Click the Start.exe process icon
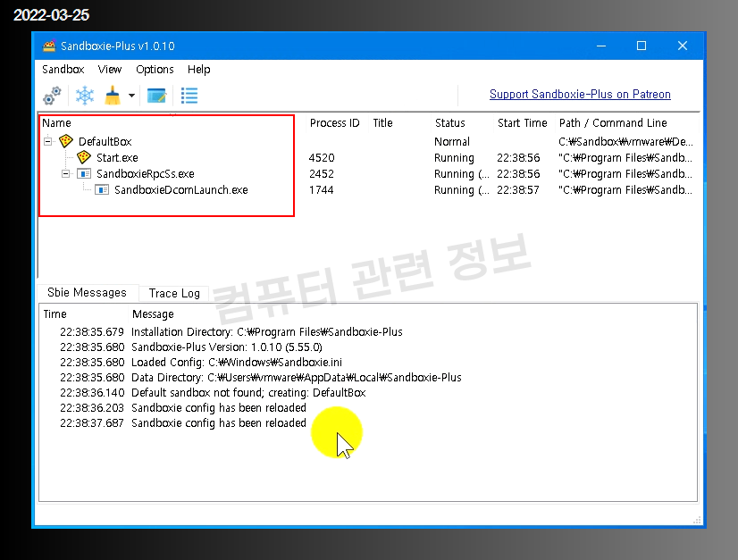Viewport: 738px width, 560px height. [84, 157]
